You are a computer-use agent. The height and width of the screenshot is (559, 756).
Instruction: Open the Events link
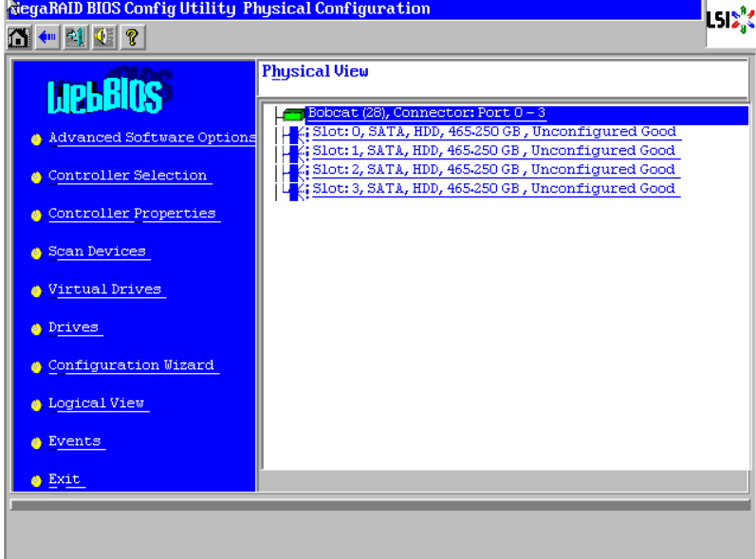click(x=75, y=441)
